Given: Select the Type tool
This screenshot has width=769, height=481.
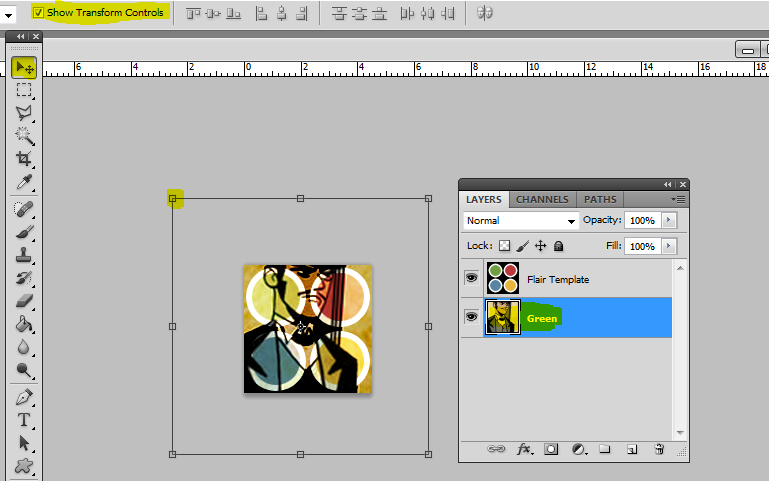Looking at the screenshot, I should click(24, 420).
